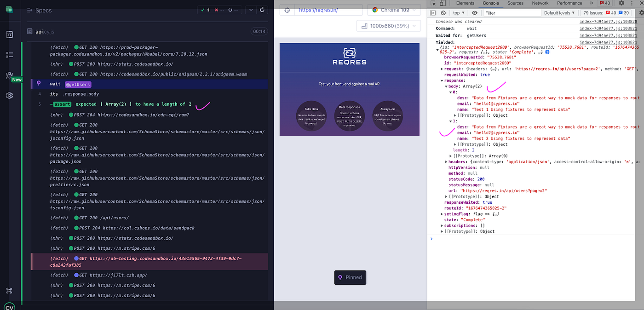This screenshot has width=644, height=310.
Task: Unpin the pinned wait @getUsers command
Action: pos(39,84)
